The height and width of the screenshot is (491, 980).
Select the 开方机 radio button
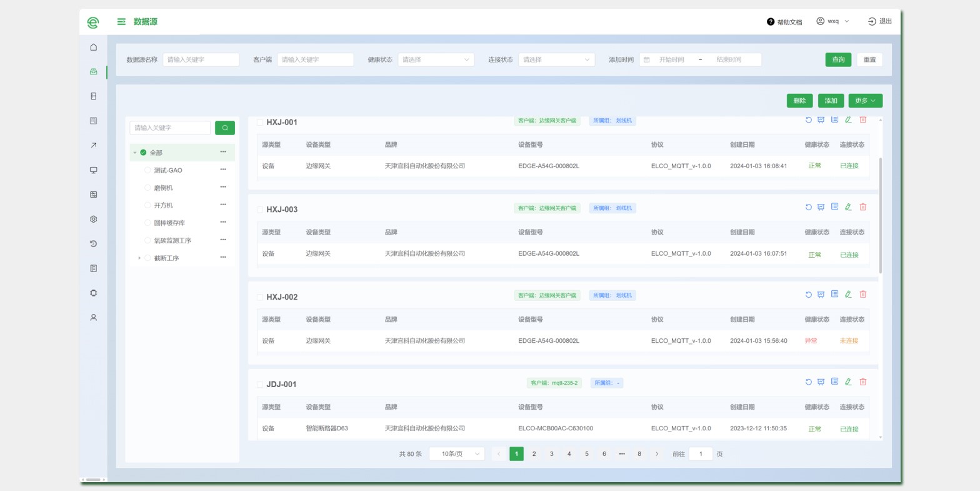tap(147, 205)
